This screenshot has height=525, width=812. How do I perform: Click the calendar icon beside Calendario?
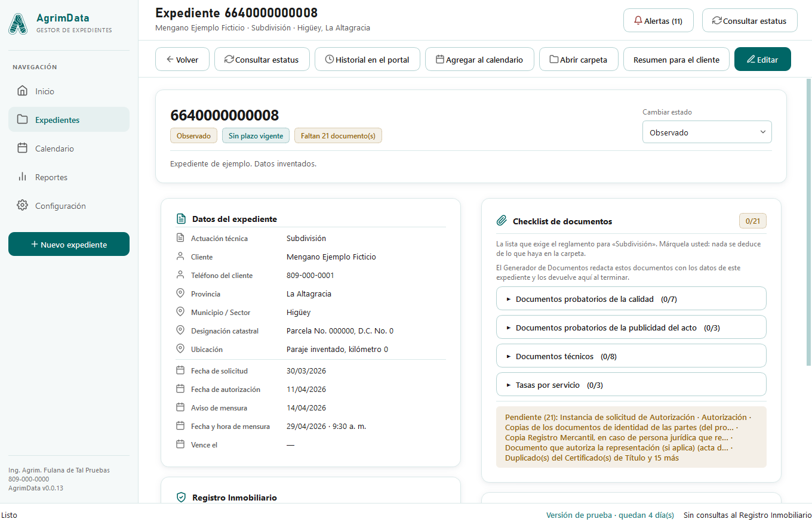coord(23,149)
